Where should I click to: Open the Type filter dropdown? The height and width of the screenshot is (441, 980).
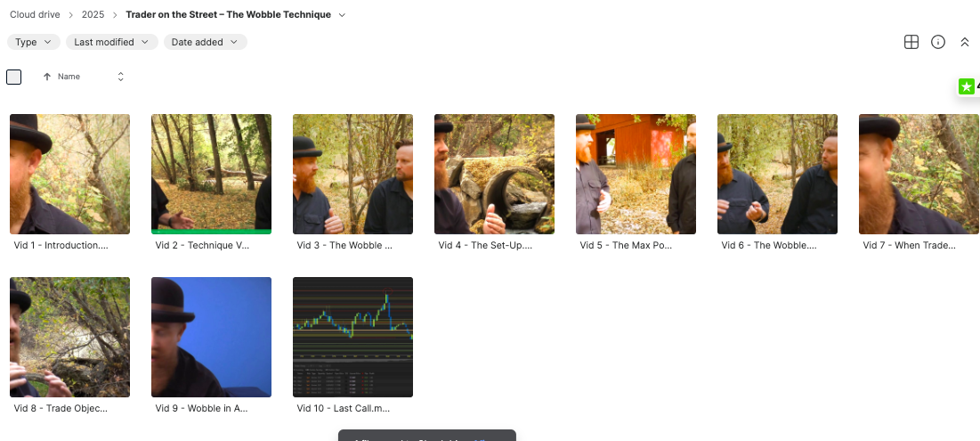point(34,42)
